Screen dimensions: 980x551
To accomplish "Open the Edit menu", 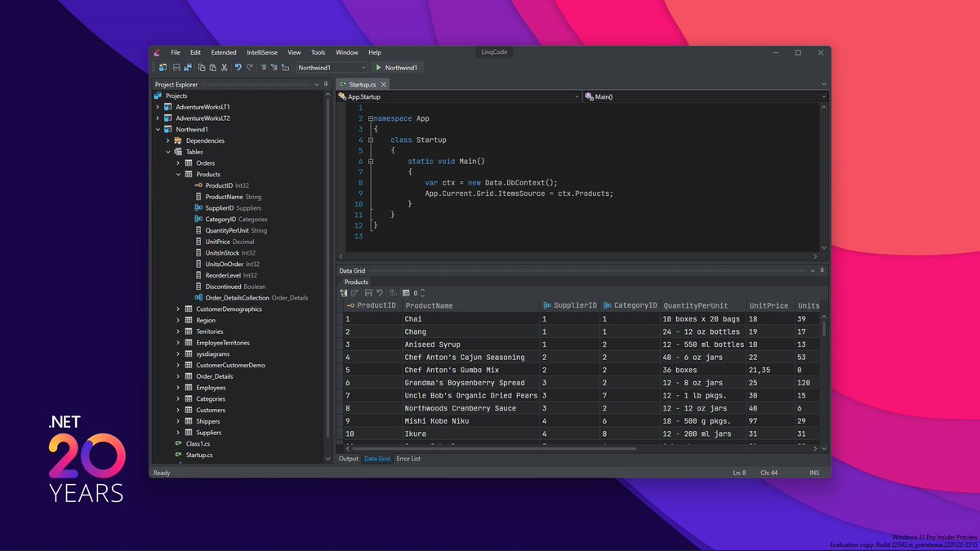I will click(196, 52).
